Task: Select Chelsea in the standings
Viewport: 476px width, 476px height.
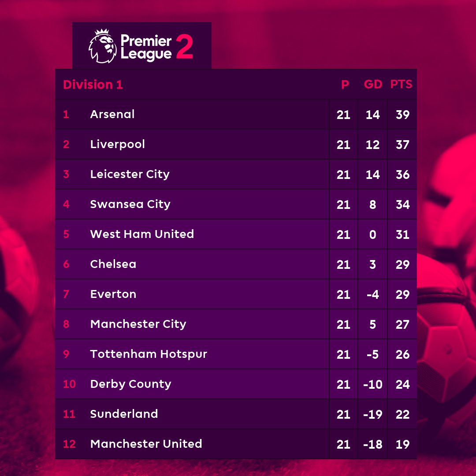Action: (x=113, y=264)
